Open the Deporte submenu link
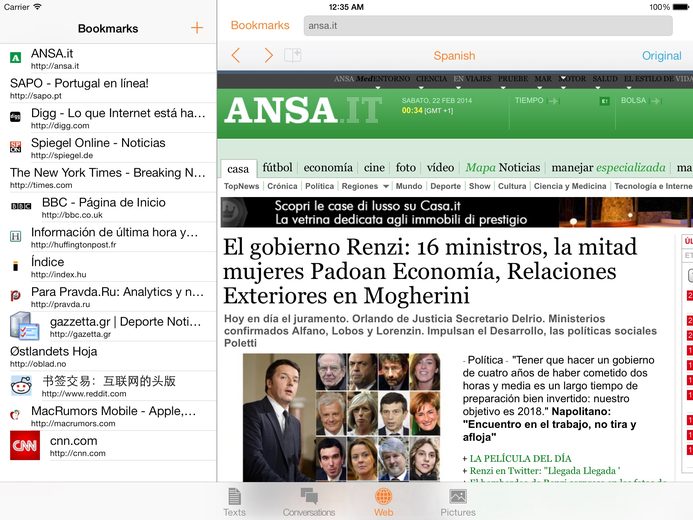Viewport: 693px width, 520px height. tap(446, 186)
